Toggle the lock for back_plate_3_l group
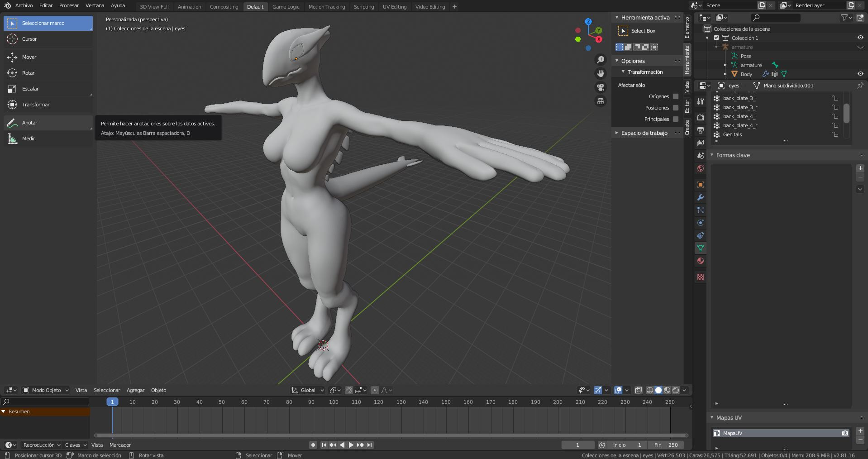The image size is (868, 459). click(835, 98)
